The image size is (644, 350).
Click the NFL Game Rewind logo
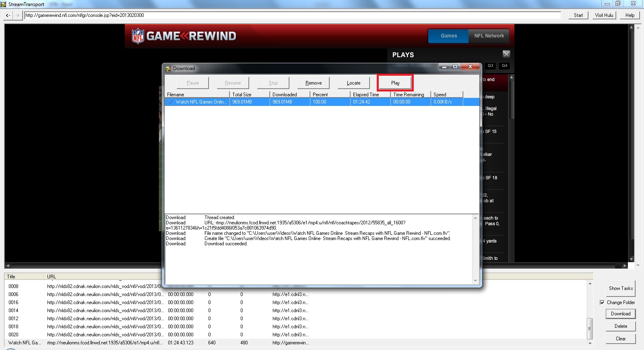184,36
